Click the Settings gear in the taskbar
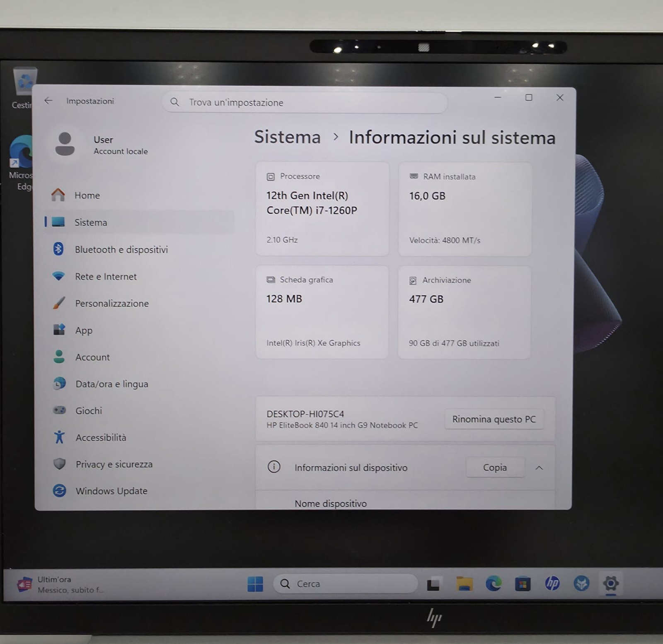663x644 pixels. point(611,584)
